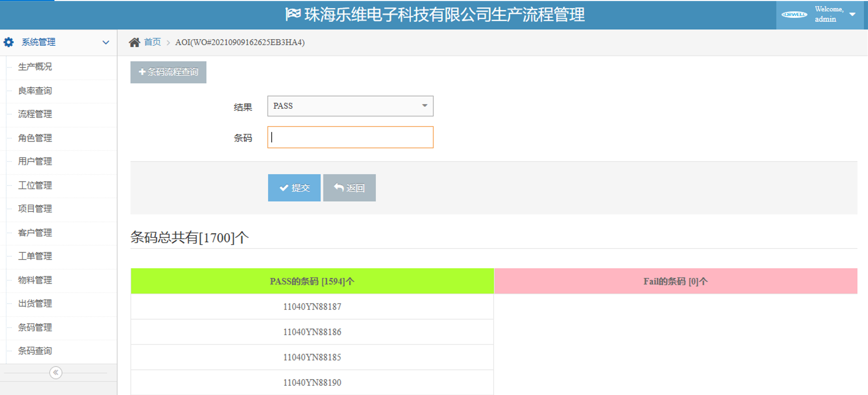The image size is (868, 395).
Task: Open 客户管理 in the sidebar
Action: (35, 233)
